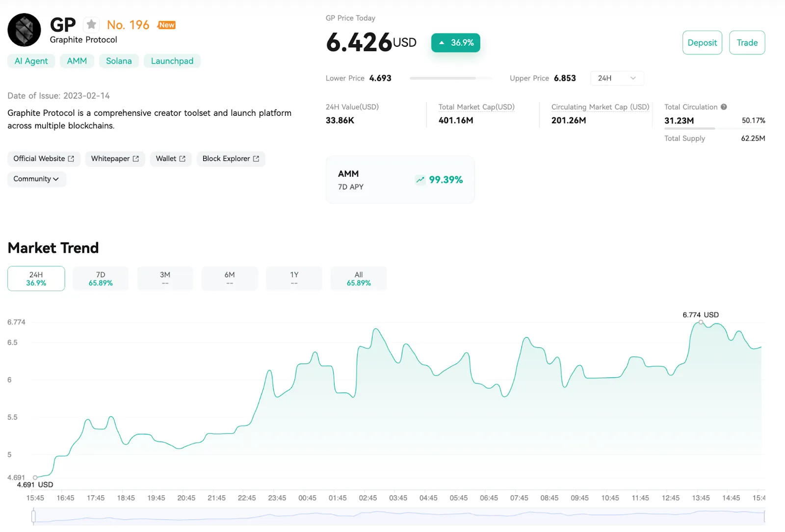Click the Date of Issue 2023-02-14 text
The height and width of the screenshot is (532, 785).
[58, 96]
